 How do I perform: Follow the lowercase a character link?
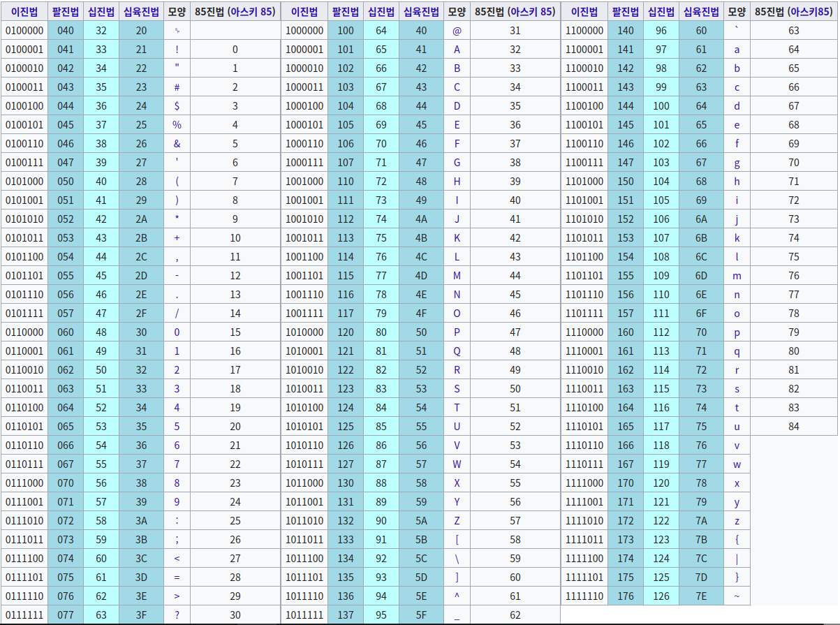[x=737, y=50]
